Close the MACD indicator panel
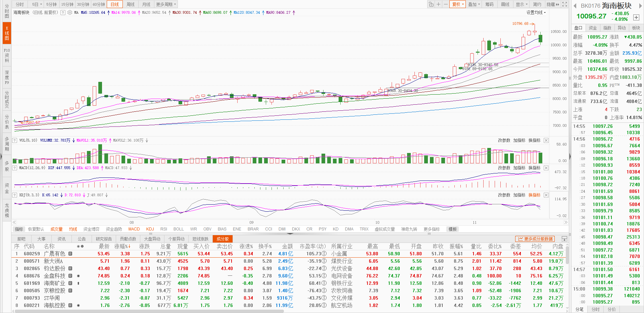The image size is (644, 313). pos(546,168)
